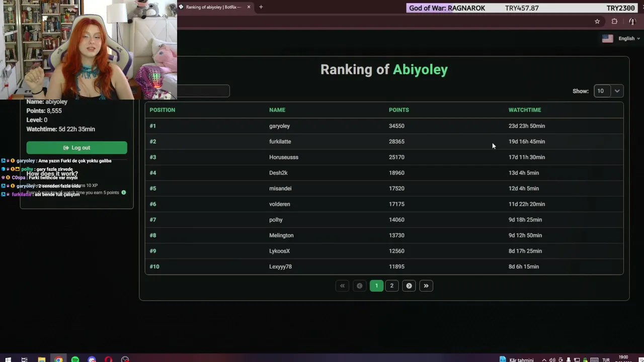Viewport: 644px width, 362px height.
Task: Click the sidebar Points: 8,555 text
Action: pos(44,111)
